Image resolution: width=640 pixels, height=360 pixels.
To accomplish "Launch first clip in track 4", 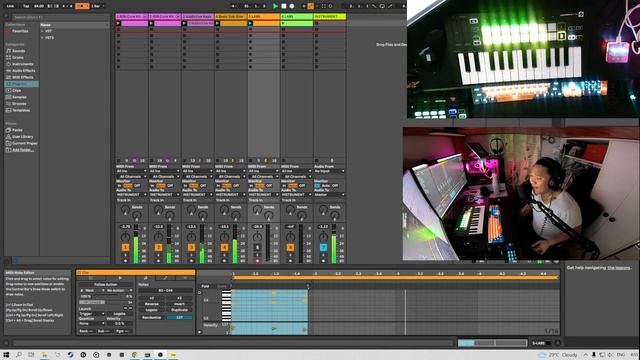I will (218, 24).
